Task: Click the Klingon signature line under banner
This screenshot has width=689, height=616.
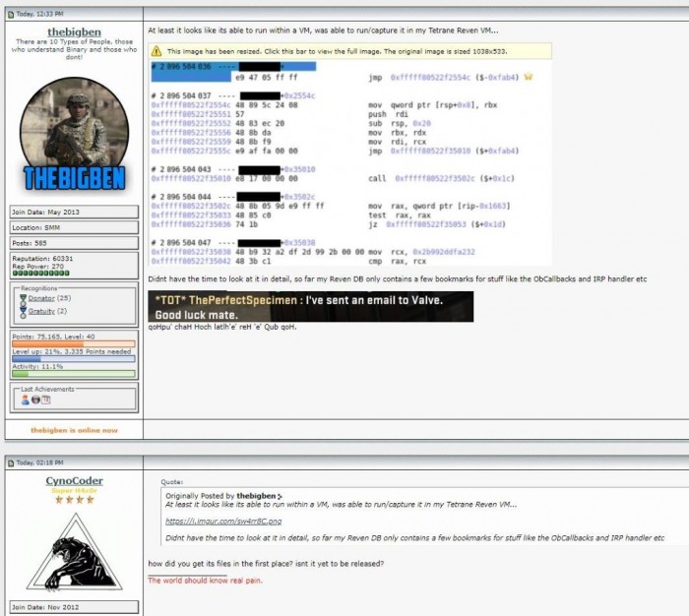Action: pyautogui.click(x=222, y=327)
